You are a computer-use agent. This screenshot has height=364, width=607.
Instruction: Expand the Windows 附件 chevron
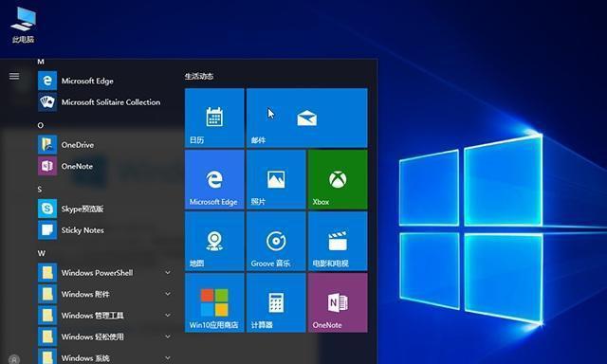pyautogui.click(x=168, y=294)
